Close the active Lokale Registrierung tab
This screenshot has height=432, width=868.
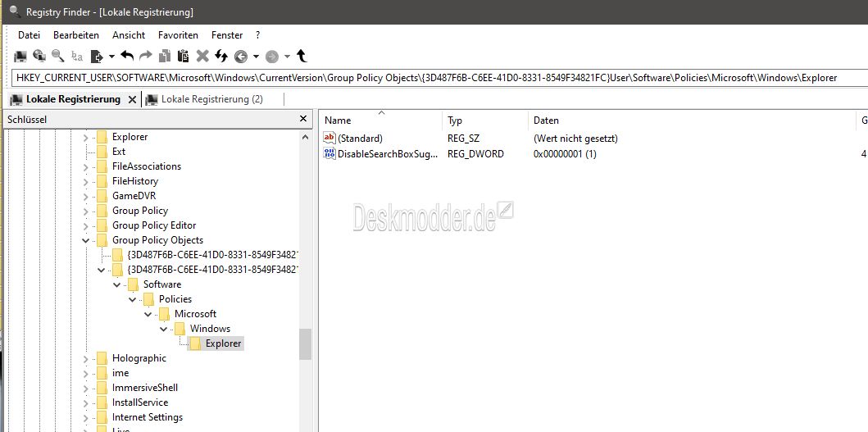point(132,100)
